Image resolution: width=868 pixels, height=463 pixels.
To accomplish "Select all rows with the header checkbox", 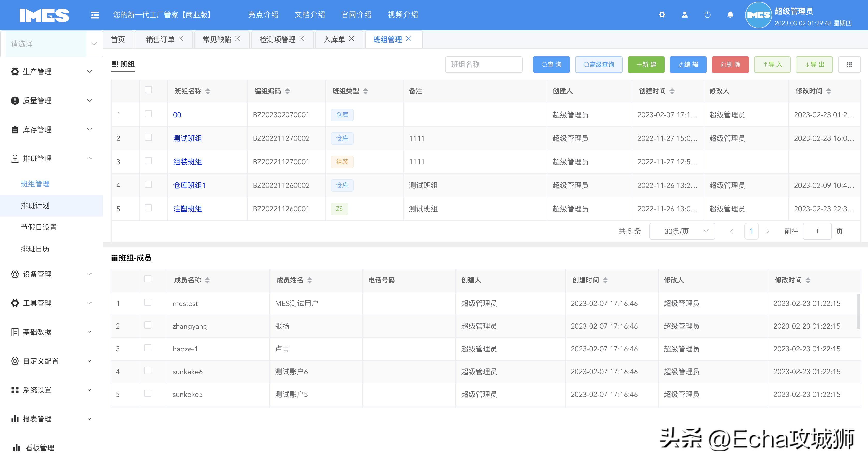I will click(x=148, y=90).
